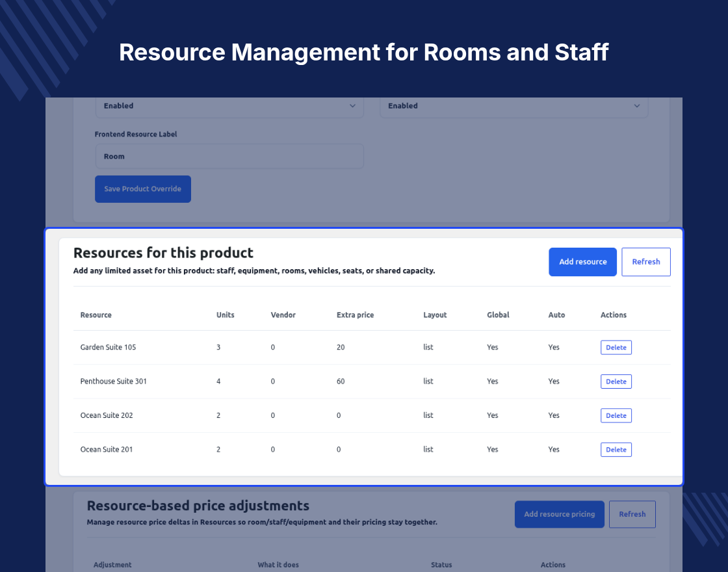728x572 pixels.
Task: Click the Add resource button
Action: pos(582,262)
